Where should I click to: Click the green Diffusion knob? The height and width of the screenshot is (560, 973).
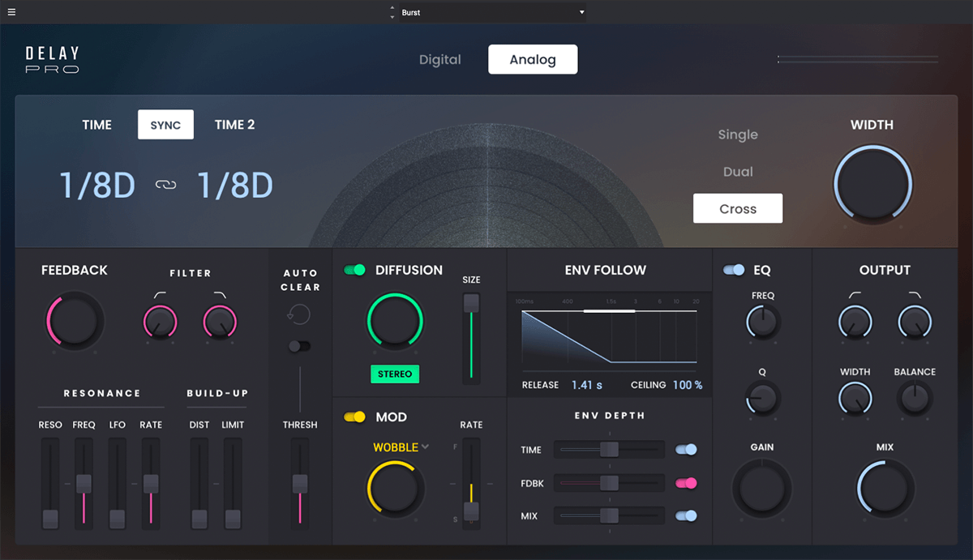click(395, 320)
